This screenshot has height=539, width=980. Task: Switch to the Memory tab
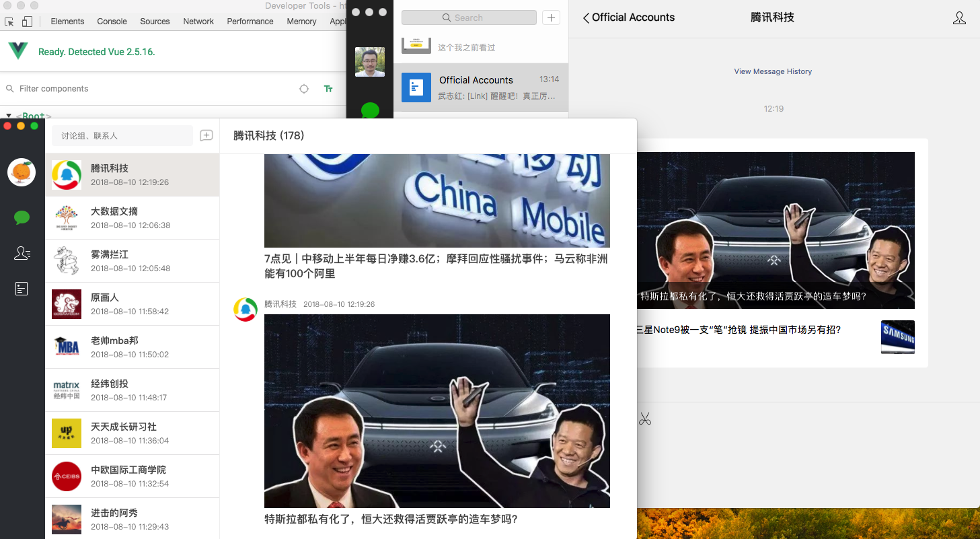tap(301, 22)
